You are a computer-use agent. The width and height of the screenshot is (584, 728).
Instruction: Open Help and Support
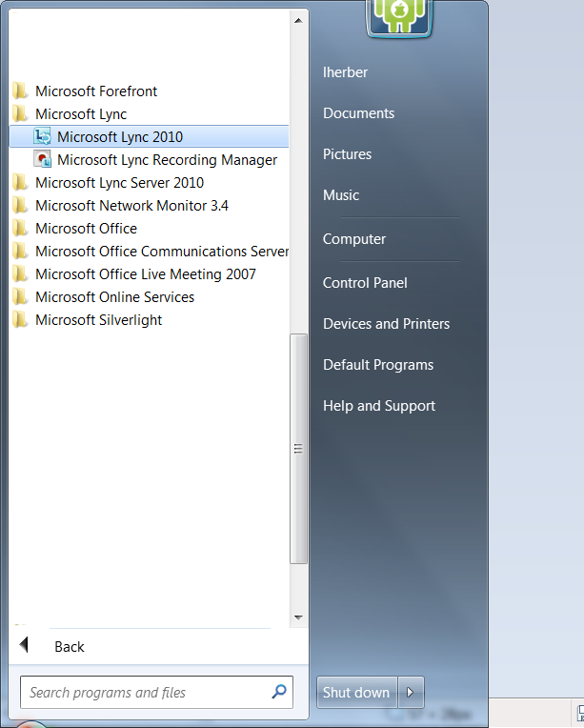coord(379,405)
